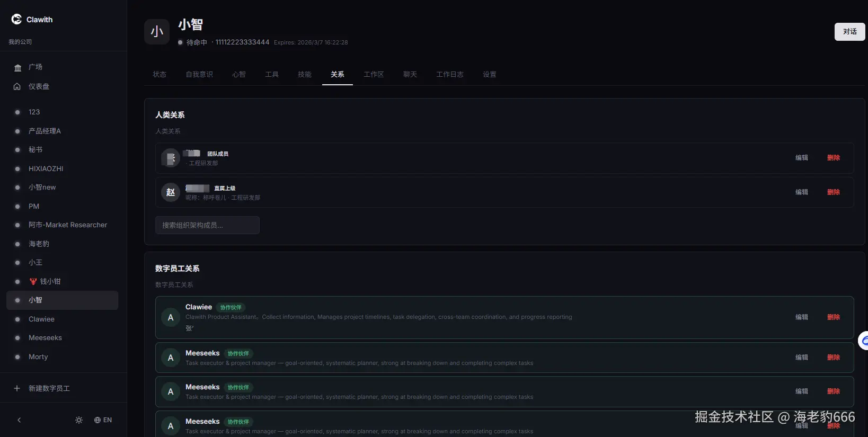
Task: Click the status dot next to 123
Action: tap(17, 112)
